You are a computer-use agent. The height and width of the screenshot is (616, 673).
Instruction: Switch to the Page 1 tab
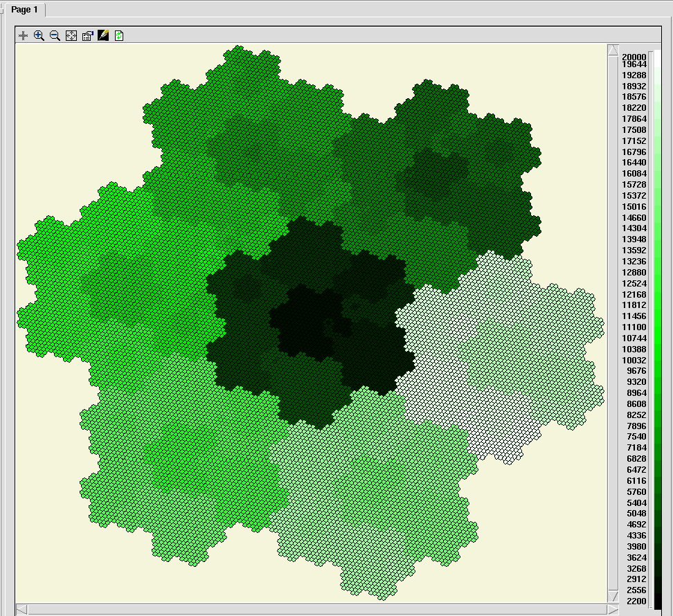(x=24, y=10)
